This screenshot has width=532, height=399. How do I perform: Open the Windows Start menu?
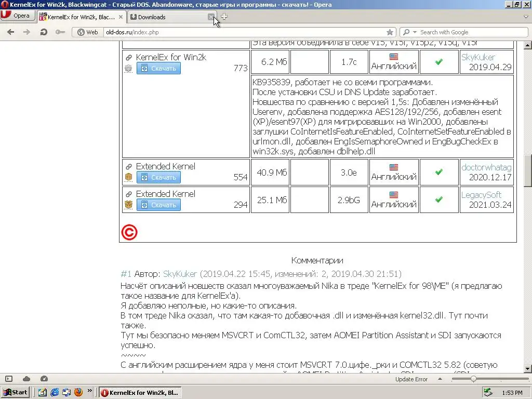[x=15, y=393]
